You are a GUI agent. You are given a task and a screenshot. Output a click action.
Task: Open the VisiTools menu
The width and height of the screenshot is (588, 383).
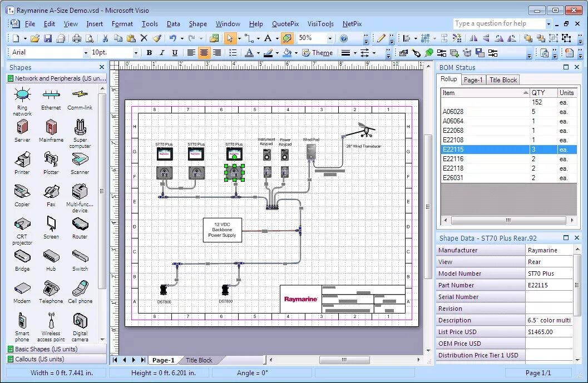point(320,23)
